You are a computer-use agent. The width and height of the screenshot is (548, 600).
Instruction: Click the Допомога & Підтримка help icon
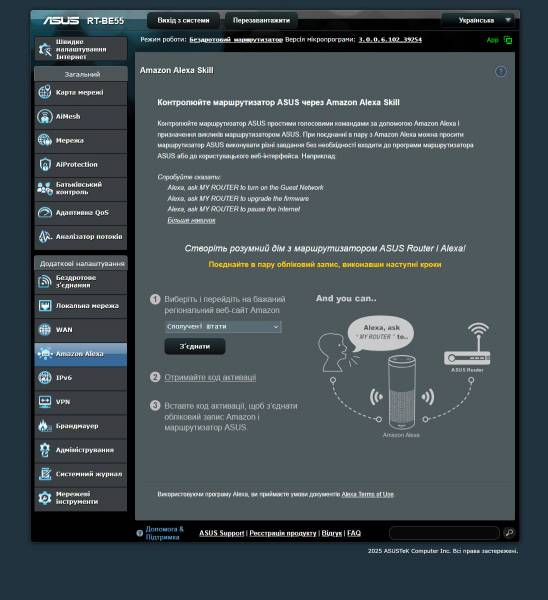coord(140,533)
